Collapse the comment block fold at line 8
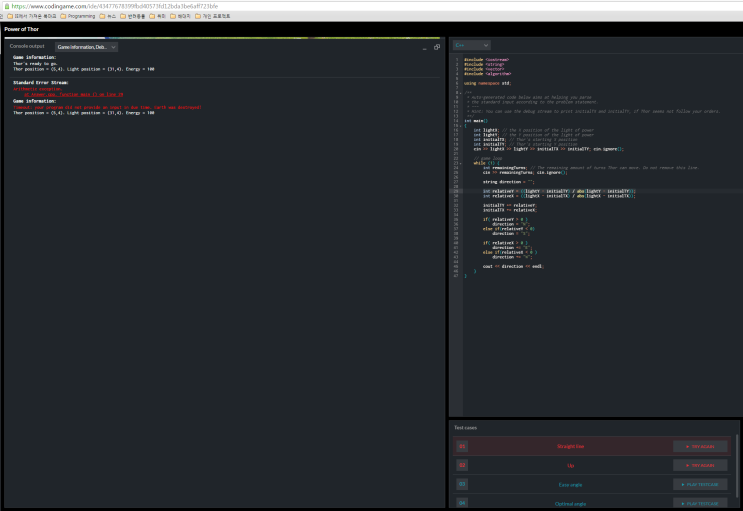 coord(461,93)
